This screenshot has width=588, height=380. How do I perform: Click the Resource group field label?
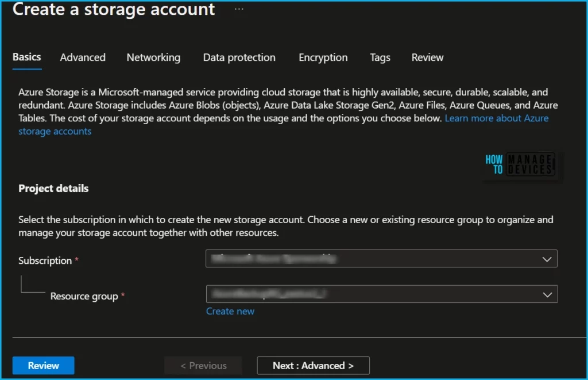click(x=84, y=296)
